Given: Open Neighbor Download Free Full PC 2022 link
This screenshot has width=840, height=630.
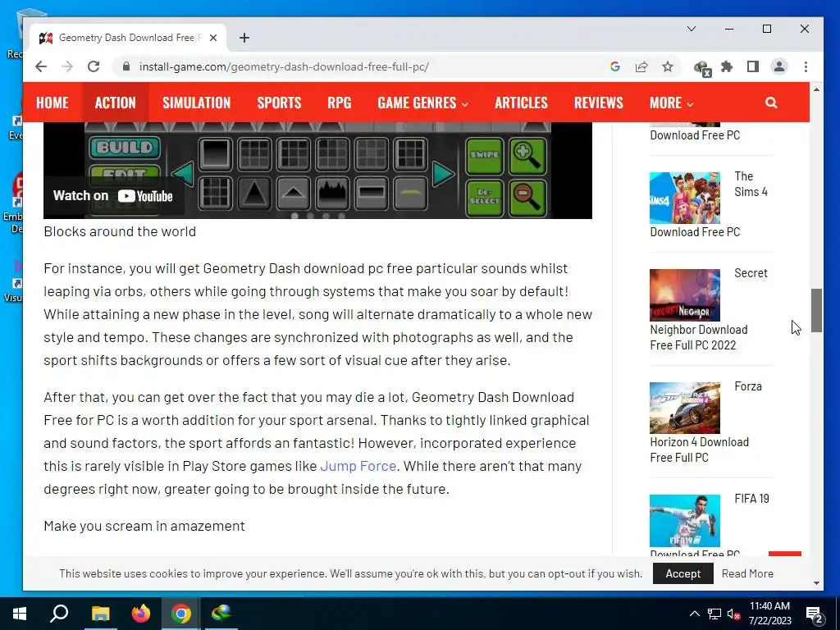Looking at the screenshot, I should (x=699, y=337).
